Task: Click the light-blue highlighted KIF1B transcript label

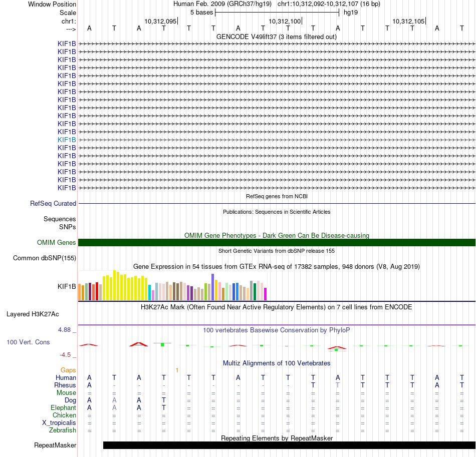Action: [67, 140]
